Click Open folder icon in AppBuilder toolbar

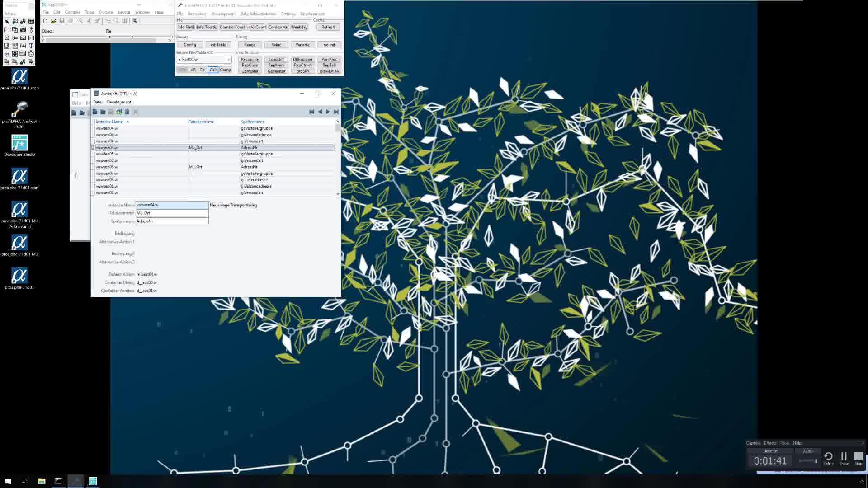tap(53, 21)
